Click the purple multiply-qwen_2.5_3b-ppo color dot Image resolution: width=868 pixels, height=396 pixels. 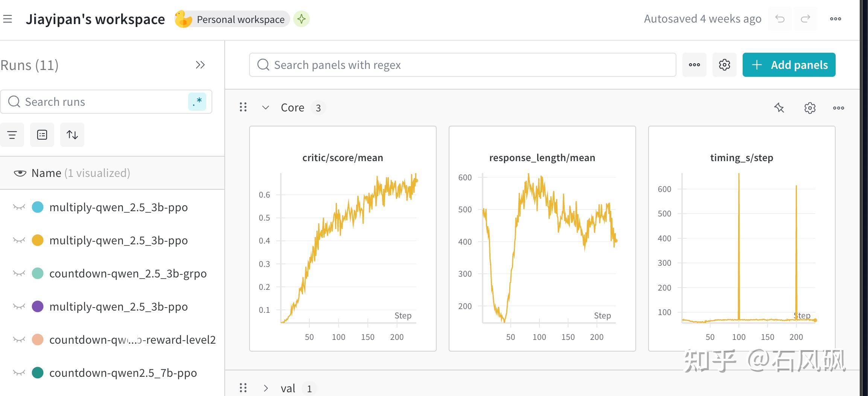[38, 306]
